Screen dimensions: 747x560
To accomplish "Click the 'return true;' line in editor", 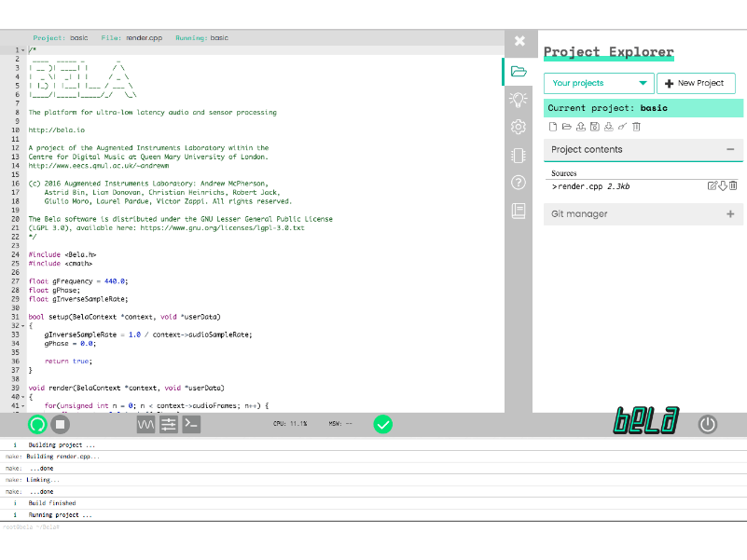I will tap(68, 362).
